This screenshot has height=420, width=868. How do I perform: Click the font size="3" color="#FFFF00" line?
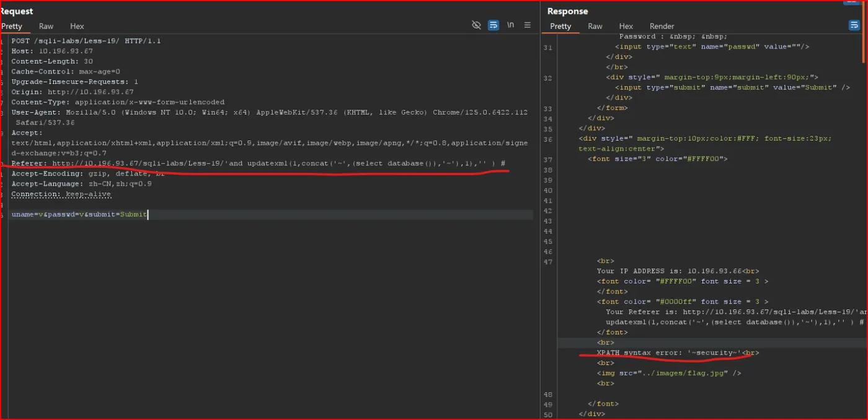pos(657,159)
